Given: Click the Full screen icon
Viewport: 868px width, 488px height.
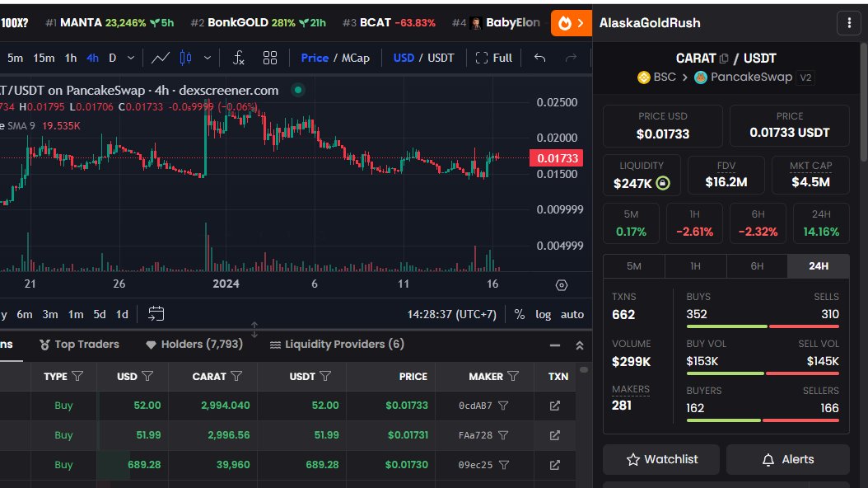Looking at the screenshot, I should (x=482, y=58).
